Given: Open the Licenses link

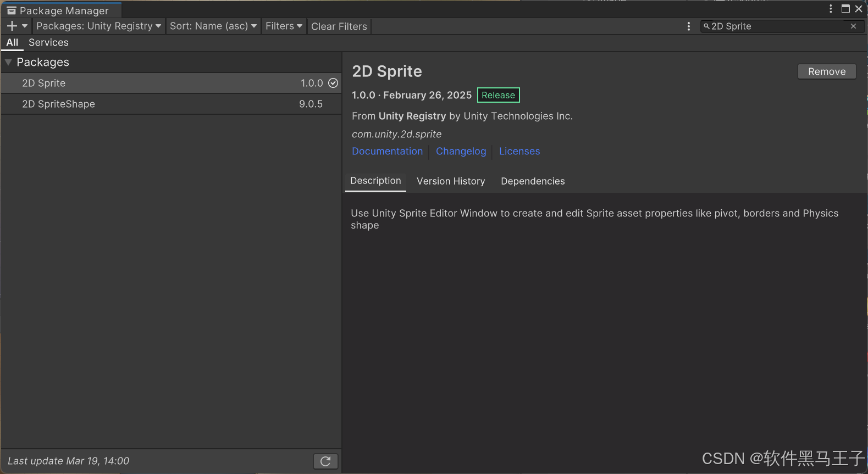Looking at the screenshot, I should [519, 151].
